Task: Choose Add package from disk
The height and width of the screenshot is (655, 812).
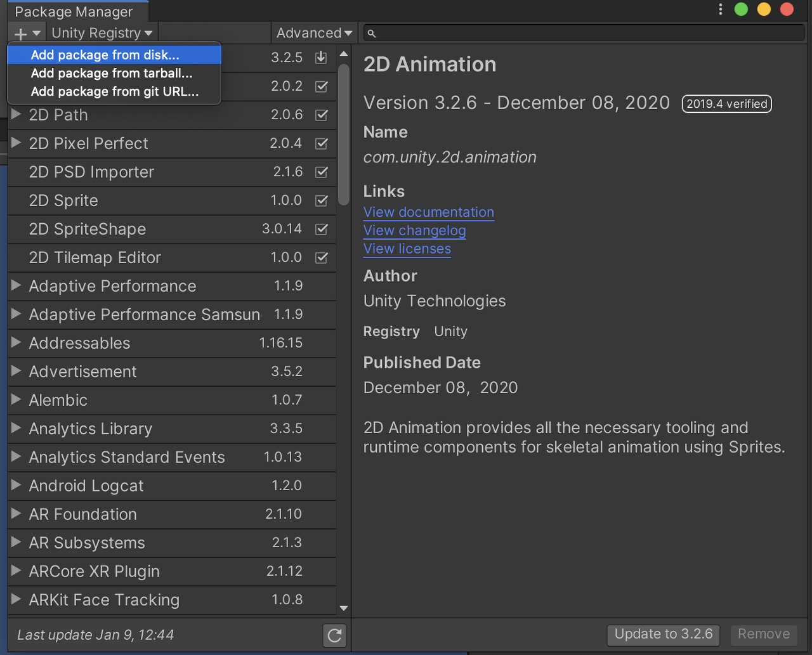Action: pos(114,55)
